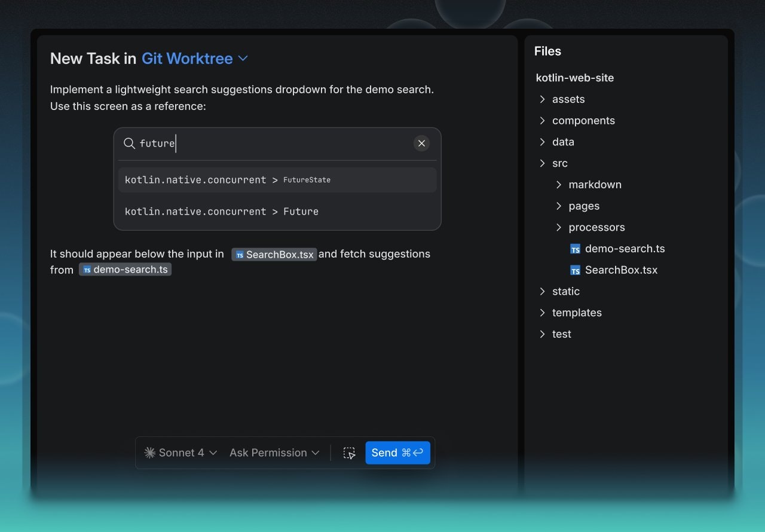Screen dimensions: 765x532
Task: Select the Future suggestion row
Action: (x=277, y=211)
